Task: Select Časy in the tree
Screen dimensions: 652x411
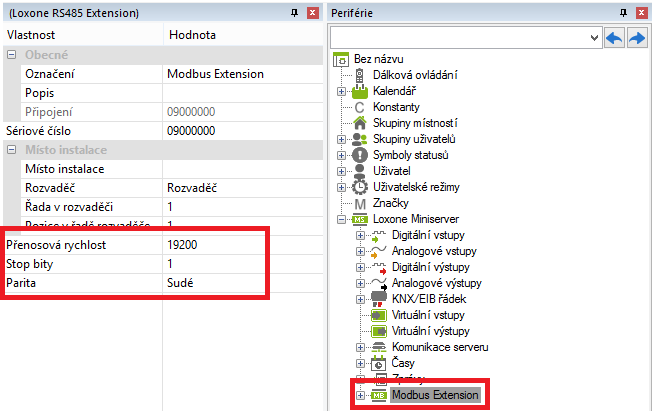Action: point(403,363)
